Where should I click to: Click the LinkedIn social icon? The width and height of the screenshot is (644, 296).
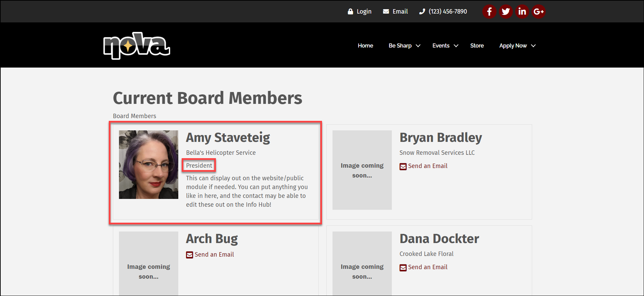click(522, 12)
